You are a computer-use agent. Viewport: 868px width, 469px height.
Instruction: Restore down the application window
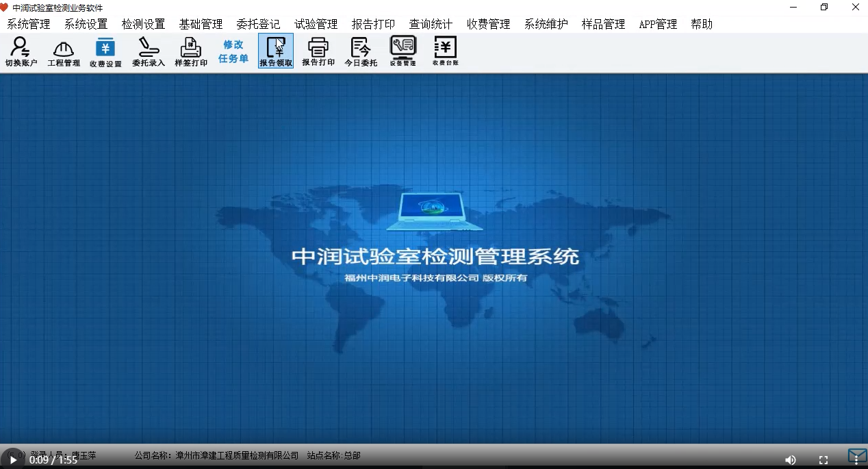click(x=824, y=8)
